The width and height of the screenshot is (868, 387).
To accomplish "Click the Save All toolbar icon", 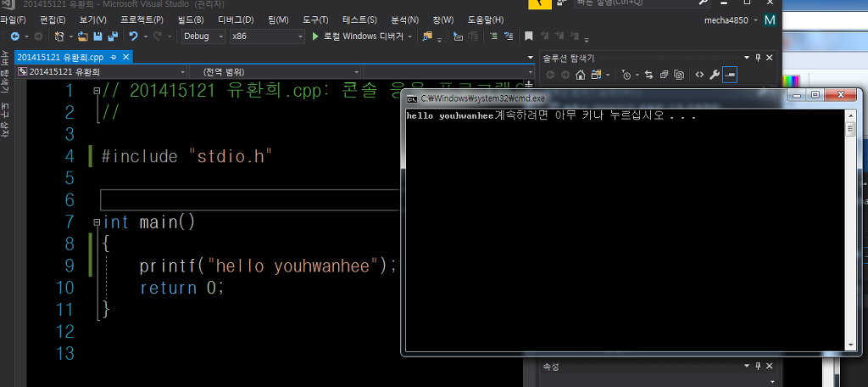I will (x=113, y=36).
